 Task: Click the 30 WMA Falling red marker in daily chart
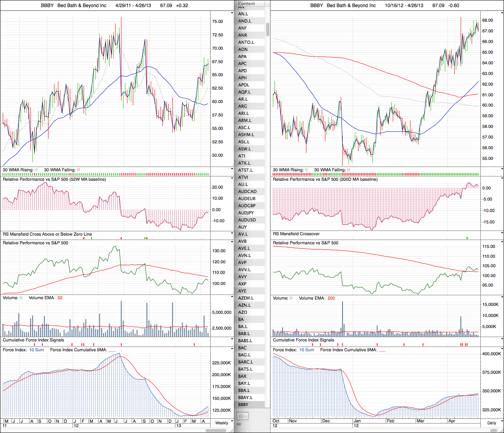pos(348,170)
